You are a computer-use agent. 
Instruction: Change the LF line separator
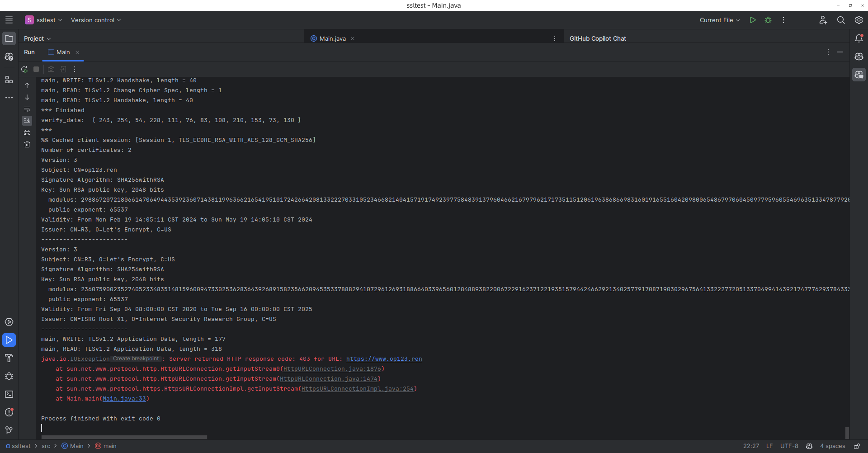coord(769,446)
